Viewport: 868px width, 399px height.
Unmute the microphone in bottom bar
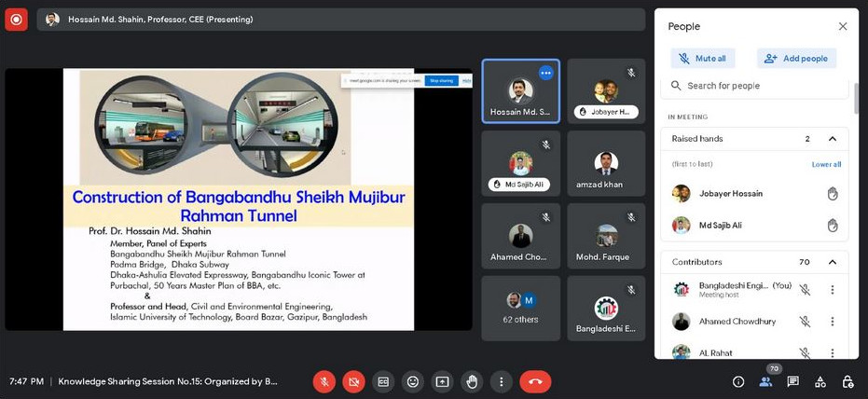pyautogui.click(x=324, y=382)
